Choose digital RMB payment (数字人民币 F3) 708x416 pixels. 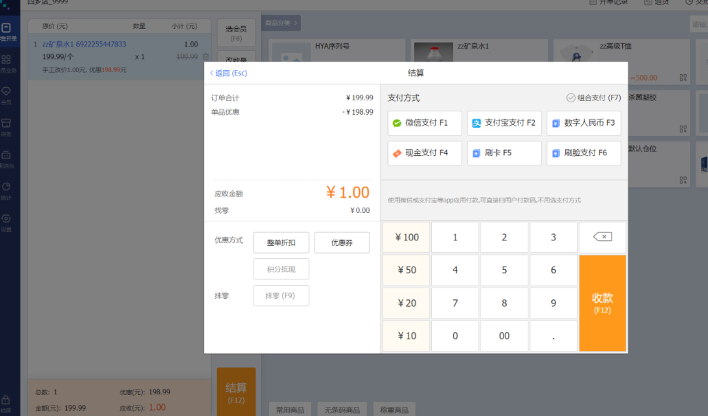584,123
